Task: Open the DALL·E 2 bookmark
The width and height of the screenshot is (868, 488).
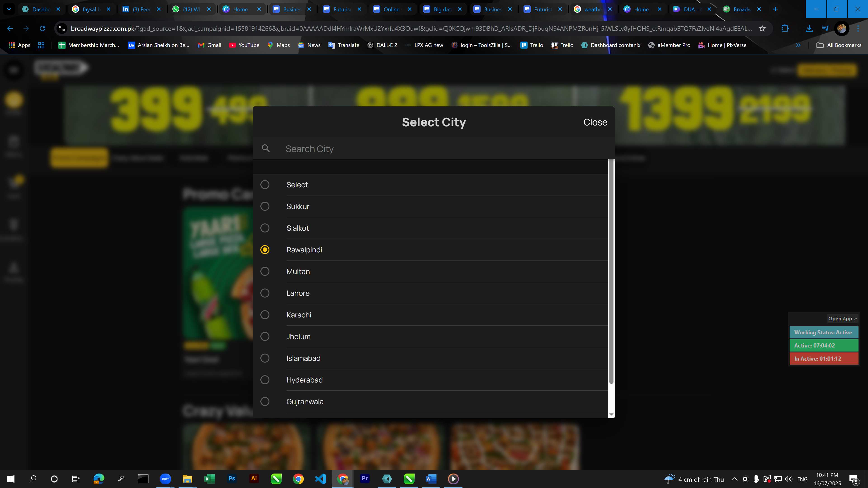Action: (x=382, y=45)
